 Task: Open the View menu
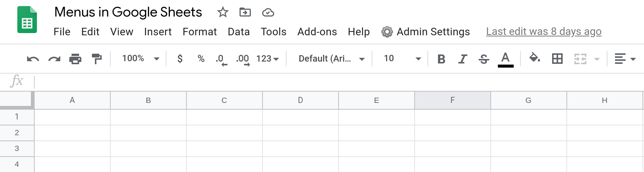point(122,32)
